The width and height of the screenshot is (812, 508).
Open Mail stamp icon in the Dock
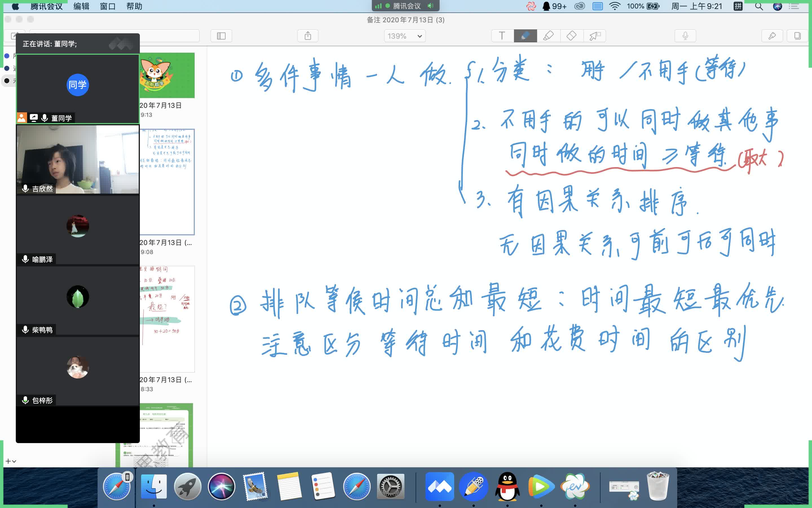[255, 486]
